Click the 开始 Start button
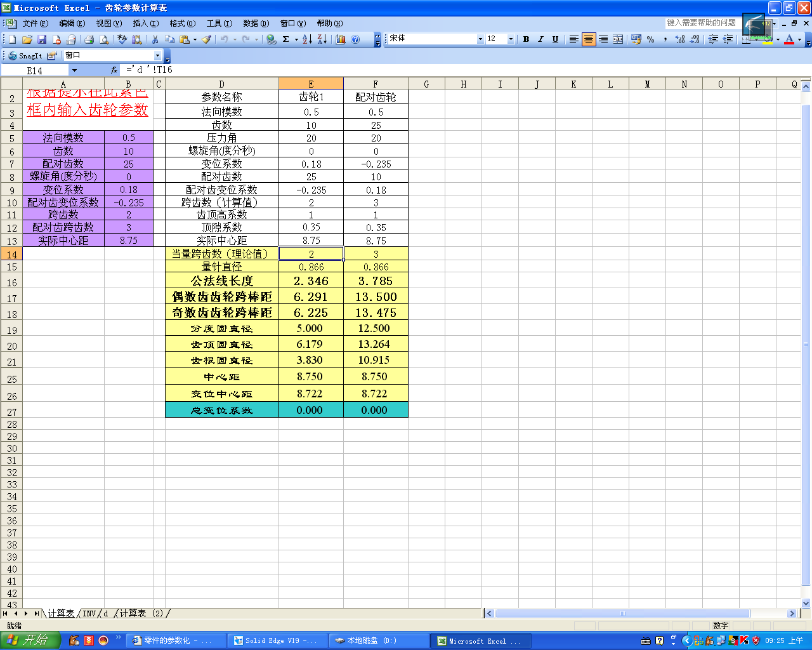The height and width of the screenshot is (650, 812). (30, 640)
